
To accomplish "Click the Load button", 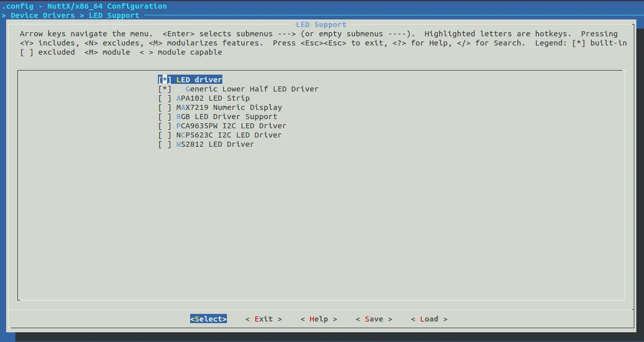I will click(x=429, y=319).
